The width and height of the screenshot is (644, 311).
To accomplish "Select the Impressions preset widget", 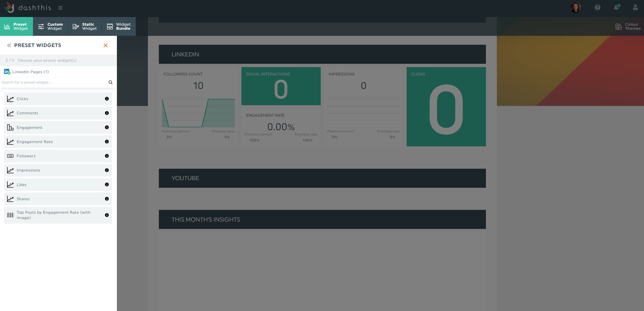I will [x=58, y=170].
